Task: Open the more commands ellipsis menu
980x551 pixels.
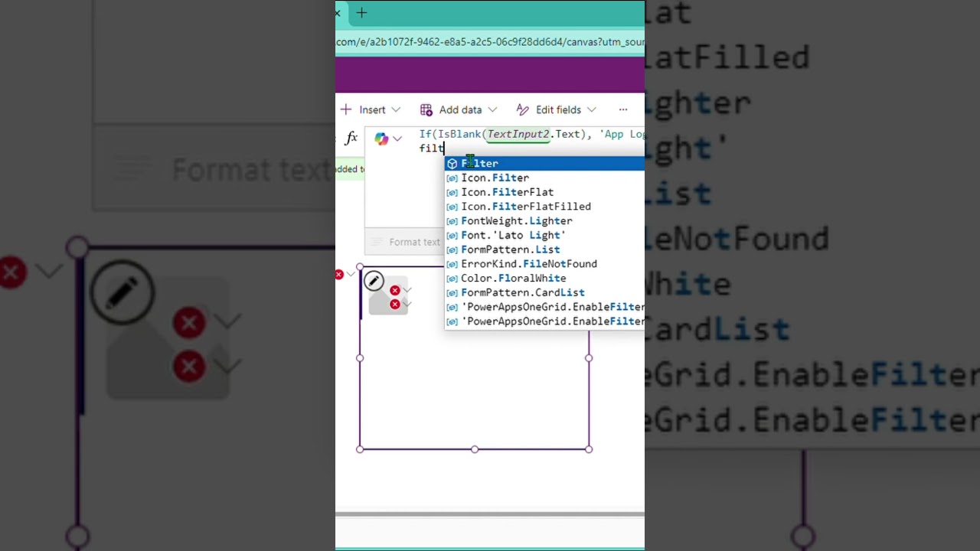Action: [x=623, y=109]
